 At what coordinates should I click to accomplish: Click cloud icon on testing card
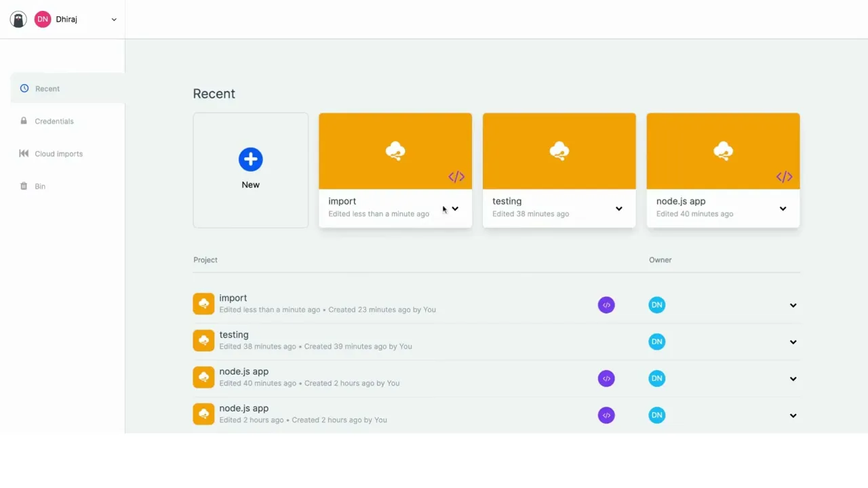point(559,150)
